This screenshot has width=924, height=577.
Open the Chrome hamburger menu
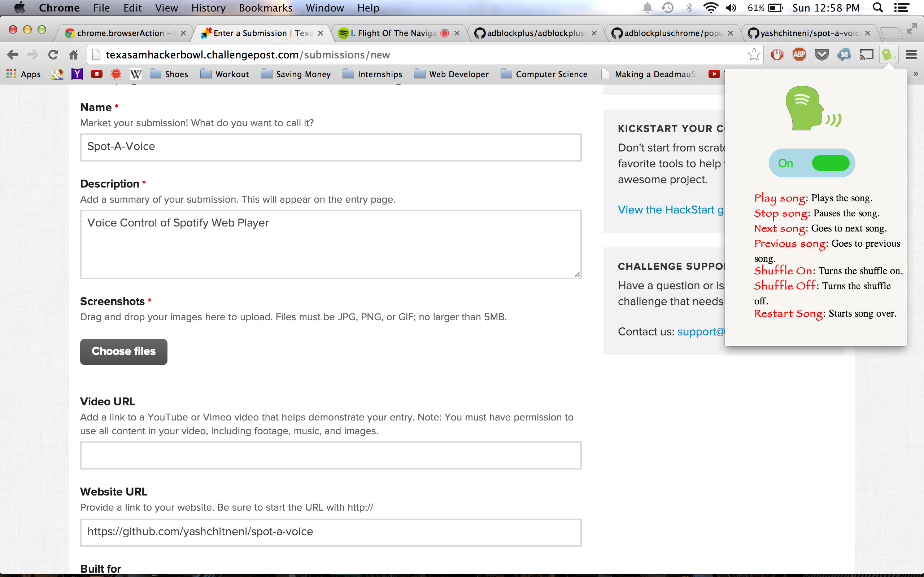[x=911, y=55]
